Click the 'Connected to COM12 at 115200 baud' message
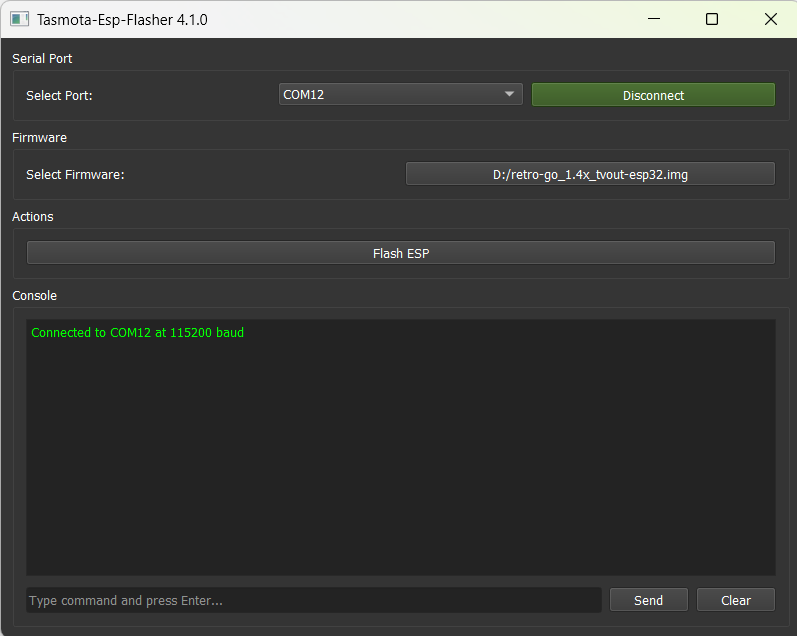The height and width of the screenshot is (636, 797). click(137, 332)
